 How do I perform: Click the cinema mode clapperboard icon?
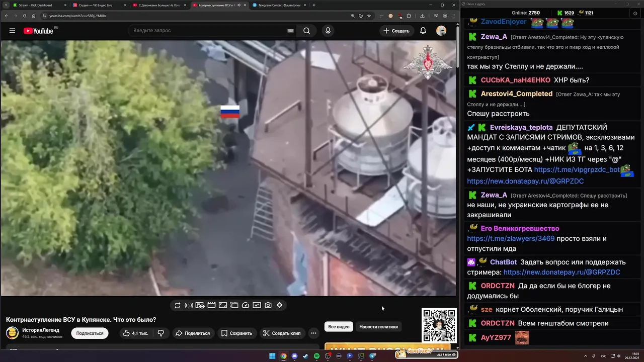[x=211, y=305]
